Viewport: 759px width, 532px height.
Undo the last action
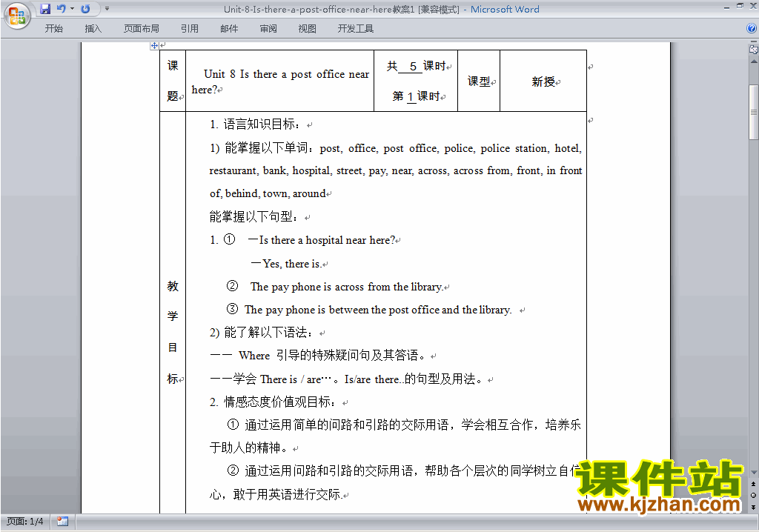[x=61, y=9]
